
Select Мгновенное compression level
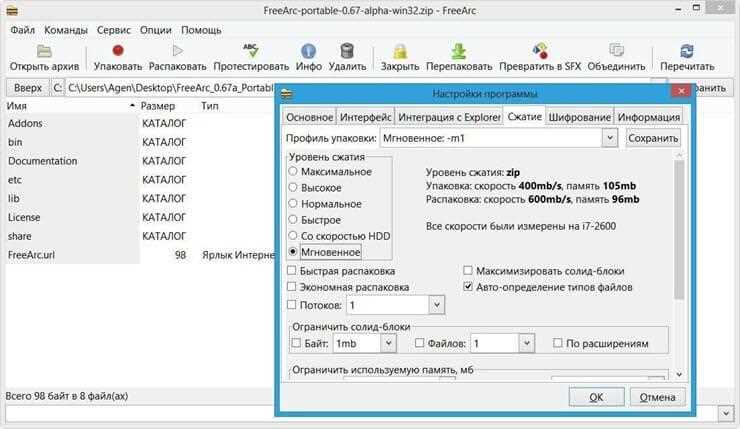click(293, 252)
